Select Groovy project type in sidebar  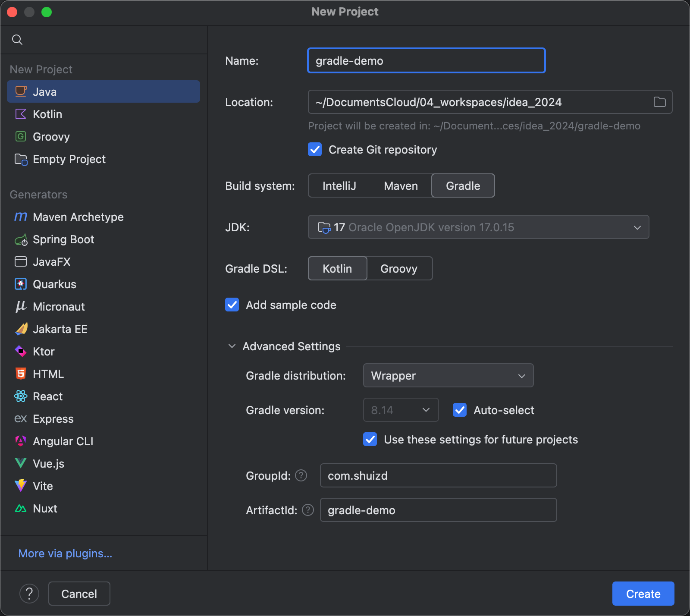click(103, 136)
